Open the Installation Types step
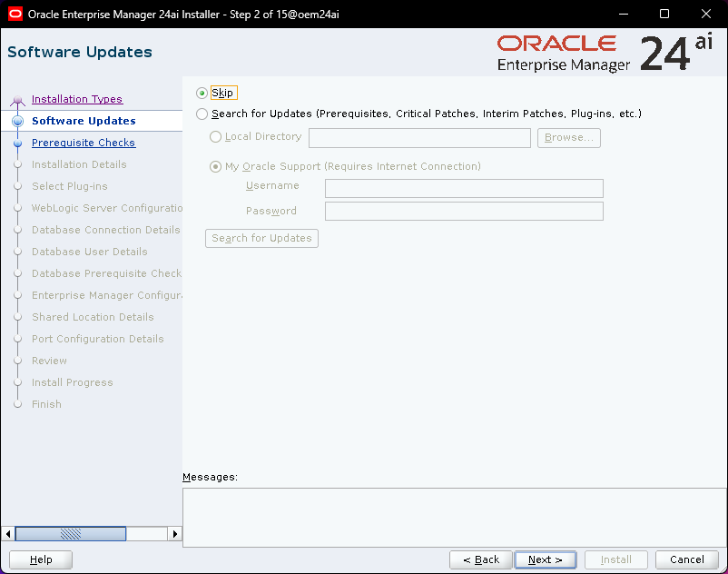The image size is (728, 574). click(x=77, y=99)
